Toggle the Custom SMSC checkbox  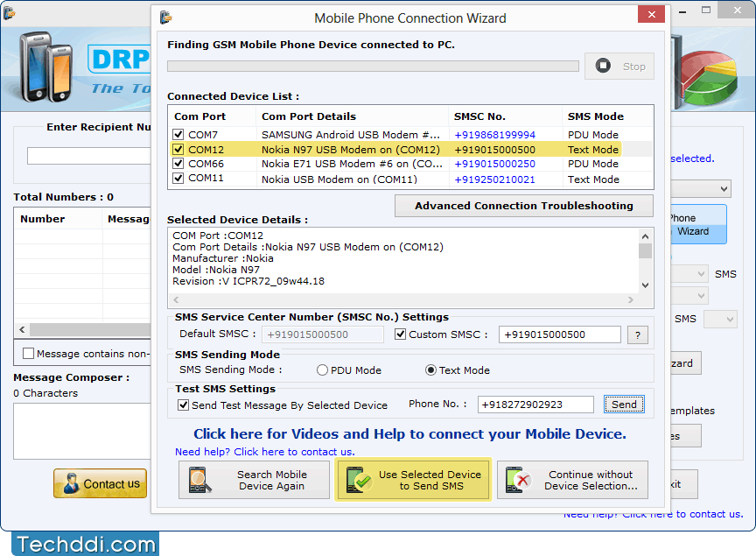[400, 334]
